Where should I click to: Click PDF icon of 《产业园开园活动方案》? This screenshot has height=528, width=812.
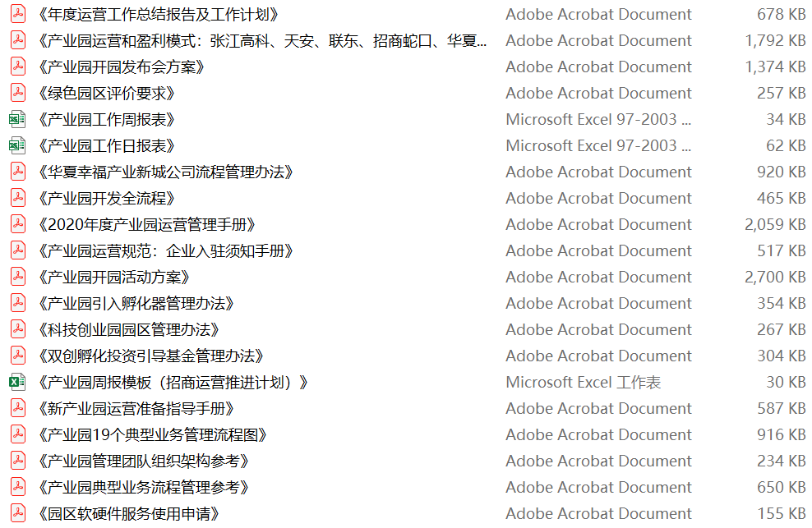[18, 277]
